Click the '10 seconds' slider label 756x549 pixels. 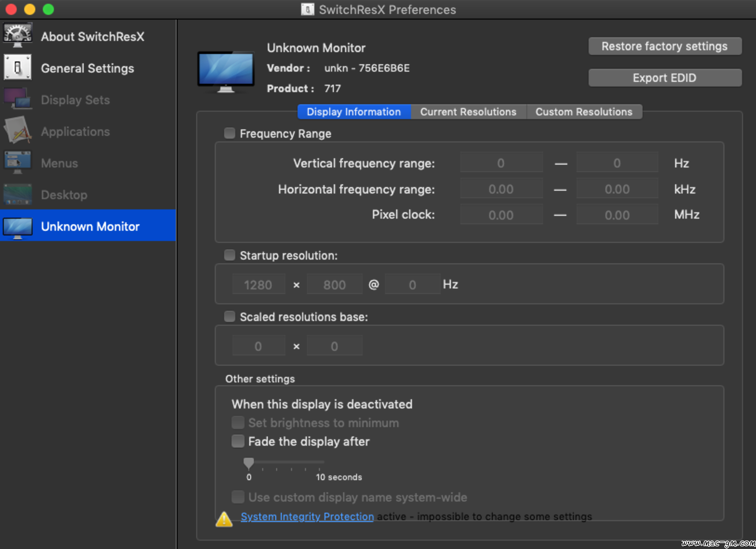pyautogui.click(x=339, y=477)
